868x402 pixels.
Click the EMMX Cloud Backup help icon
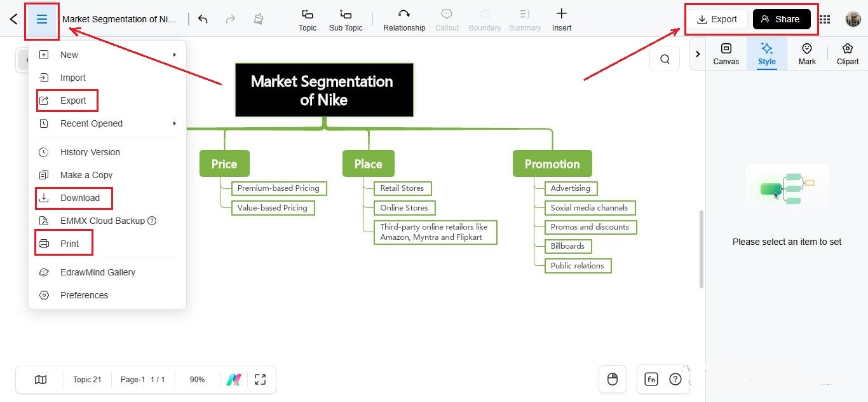[152, 221]
